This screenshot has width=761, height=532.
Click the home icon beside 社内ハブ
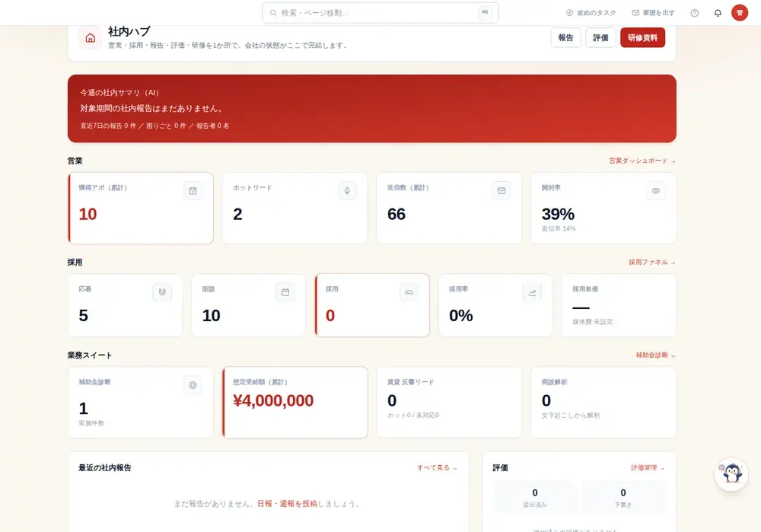[91, 38]
